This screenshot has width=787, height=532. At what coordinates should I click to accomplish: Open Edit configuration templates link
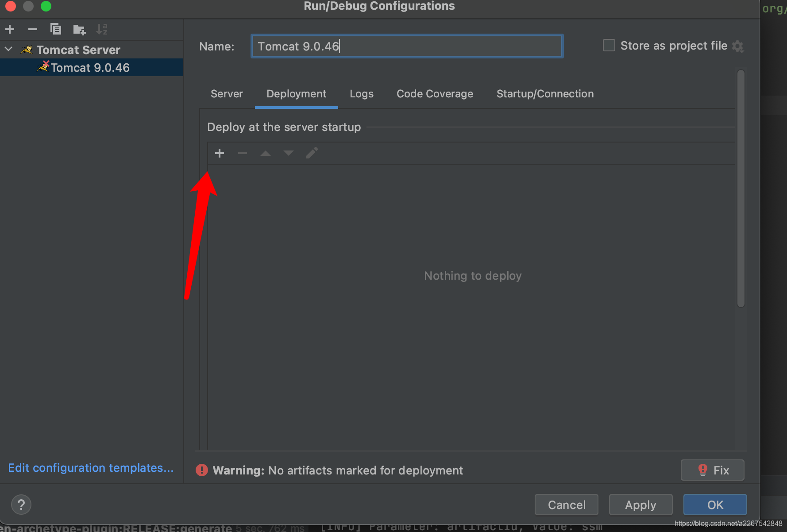[91, 468]
